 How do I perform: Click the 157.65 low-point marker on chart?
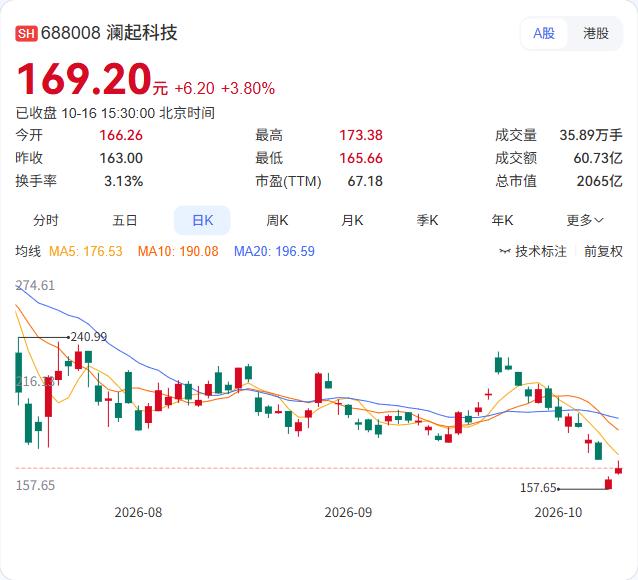pyautogui.click(x=538, y=488)
